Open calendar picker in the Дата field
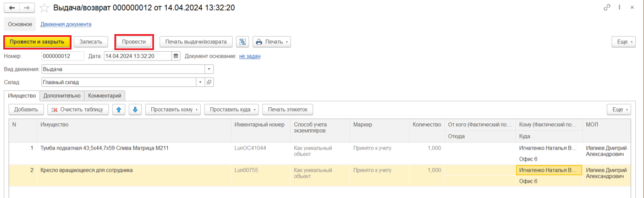This screenshot has width=644, height=198. coord(176,56)
